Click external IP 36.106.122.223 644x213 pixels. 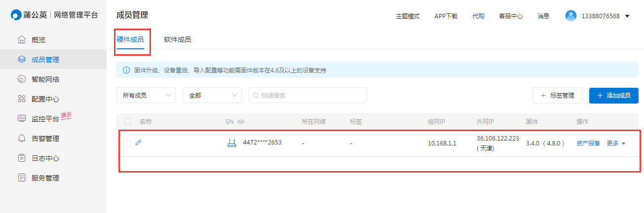pyautogui.click(x=498, y=139)
